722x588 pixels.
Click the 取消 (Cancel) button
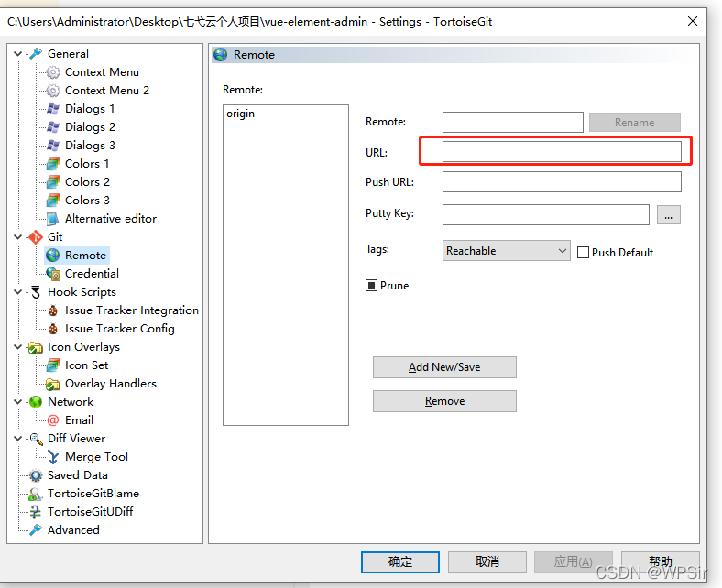[x=487, y=561]
